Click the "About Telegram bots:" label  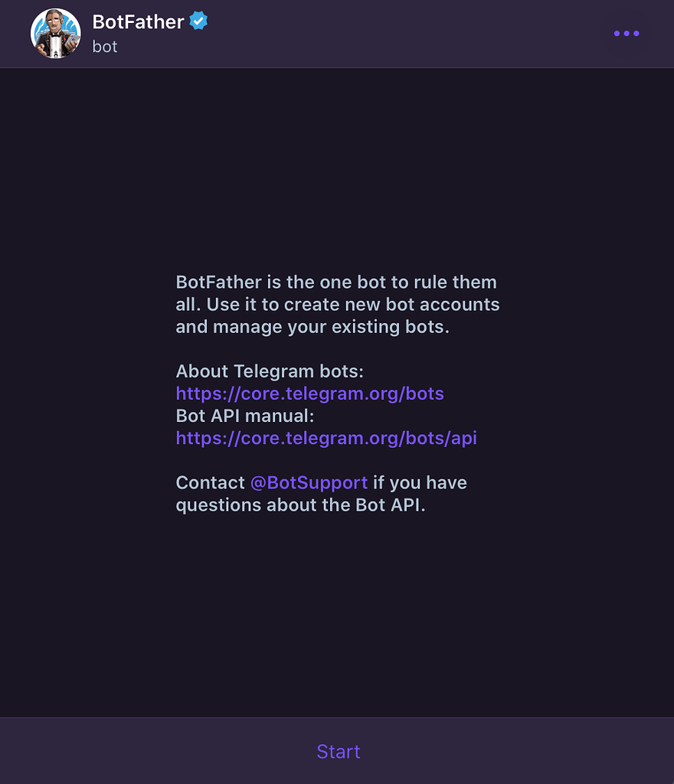pyautogui.click(x=270, y=371)
